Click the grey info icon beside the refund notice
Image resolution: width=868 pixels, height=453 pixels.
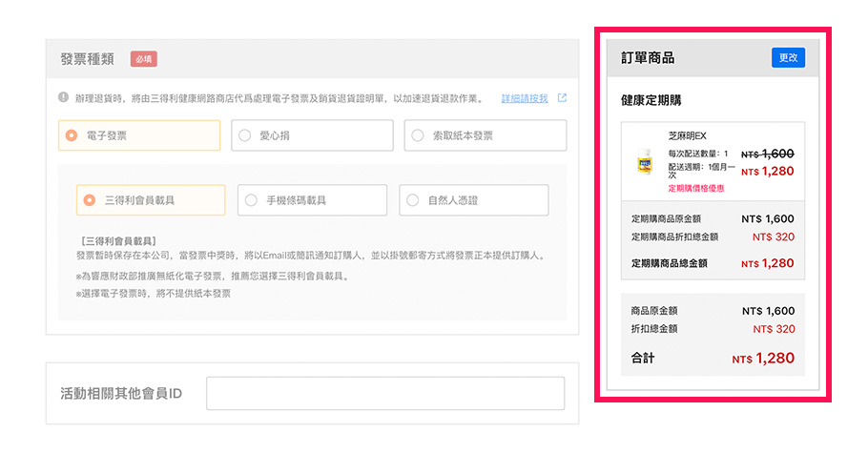pyautogui.click(x=63, y=97)
